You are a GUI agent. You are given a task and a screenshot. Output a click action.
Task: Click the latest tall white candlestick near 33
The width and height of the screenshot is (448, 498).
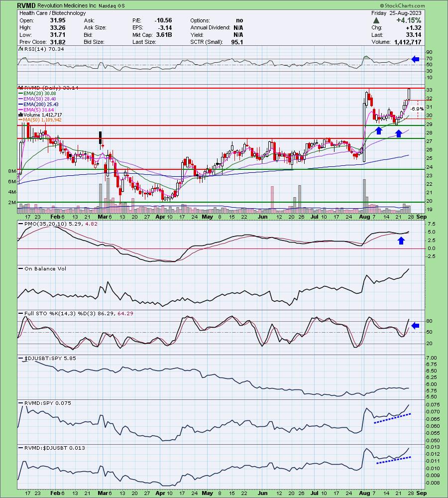tap(409, 94)
